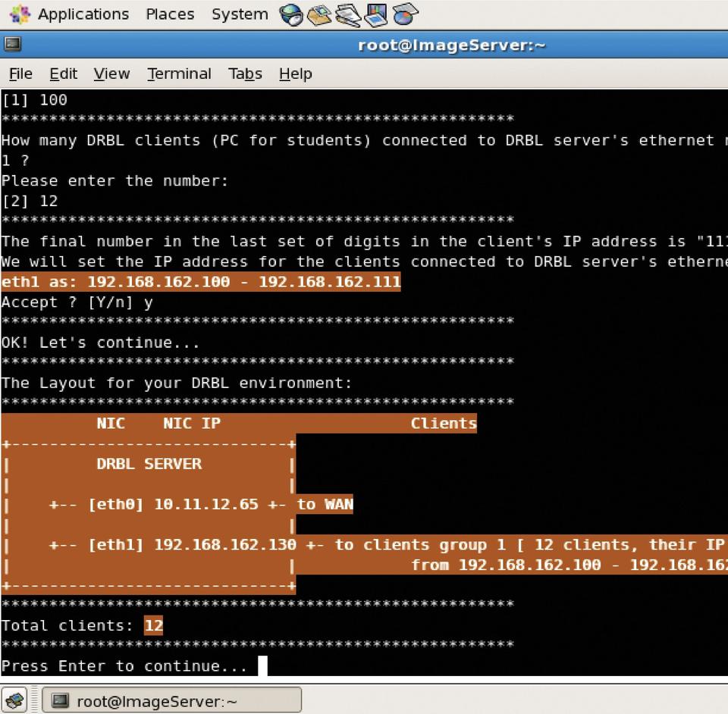Open the terminal View menu
The width and height of the screenshot is (728, 714).
click(x=112, y=74)
